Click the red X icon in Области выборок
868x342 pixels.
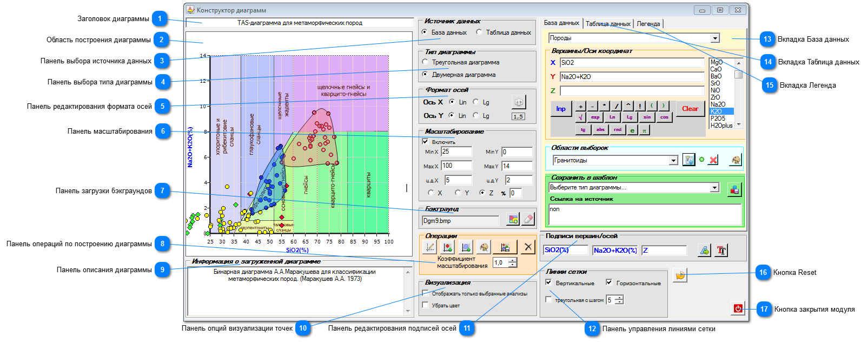pyautogui.click(x=713, y=160)
